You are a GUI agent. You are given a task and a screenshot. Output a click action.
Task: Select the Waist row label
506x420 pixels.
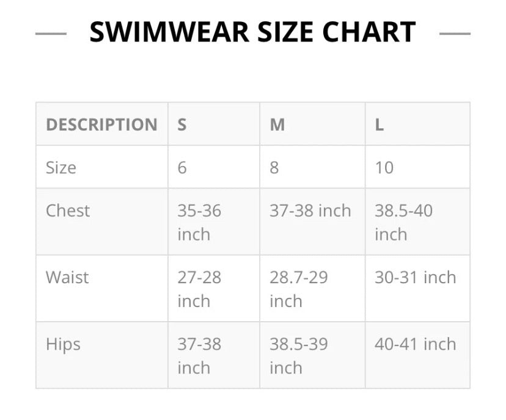67,277
